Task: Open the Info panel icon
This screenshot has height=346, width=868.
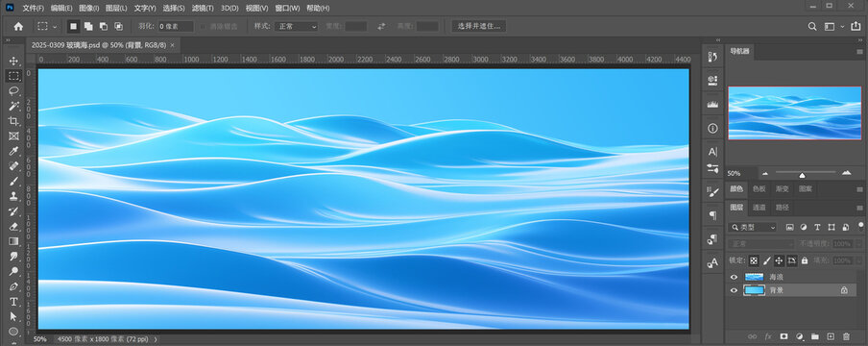Action: pyautogui.click(x=712, y=128)
